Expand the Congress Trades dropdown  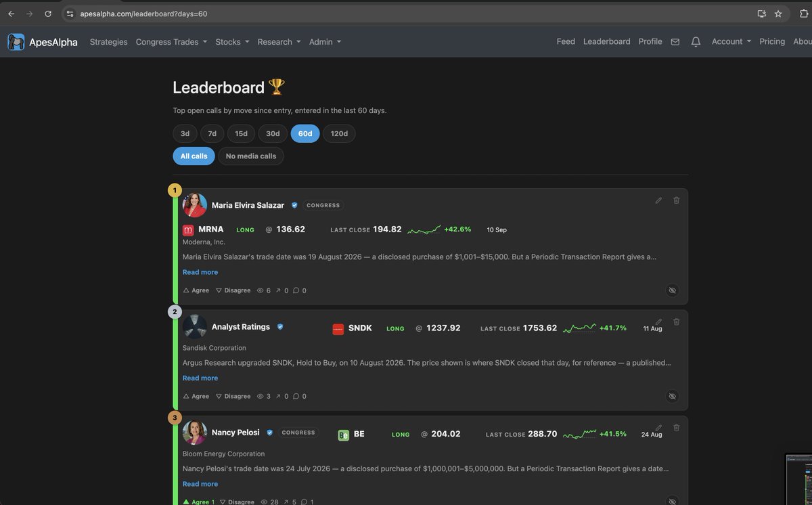coord(171,42)
